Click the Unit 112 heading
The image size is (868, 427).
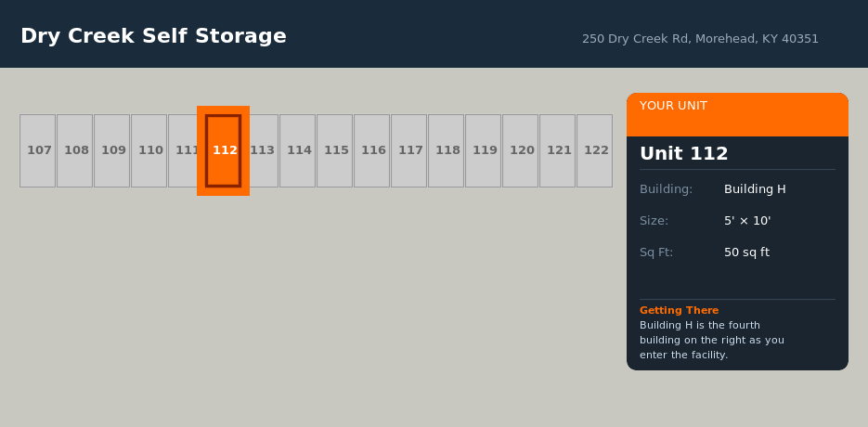coord(683,154)
